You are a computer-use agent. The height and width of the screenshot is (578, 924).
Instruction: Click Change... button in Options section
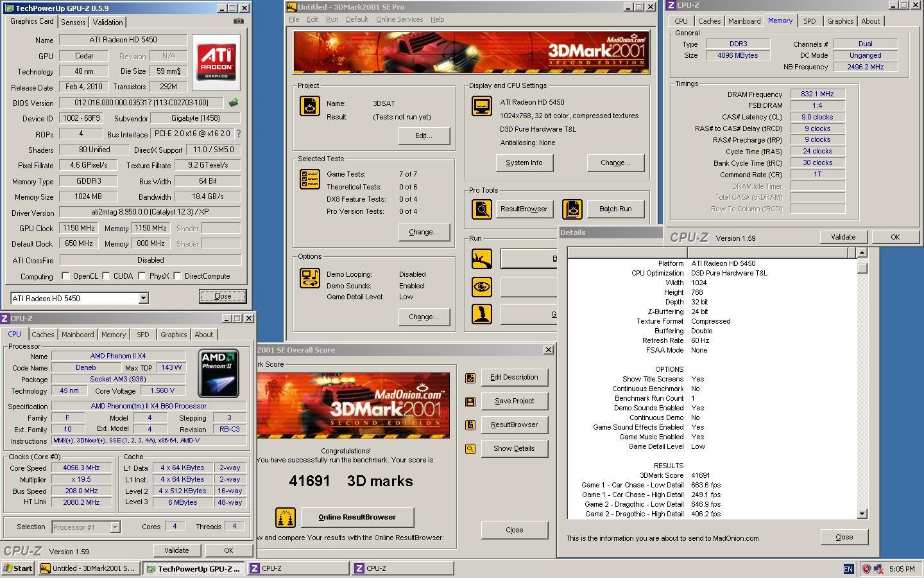point(424,317)
